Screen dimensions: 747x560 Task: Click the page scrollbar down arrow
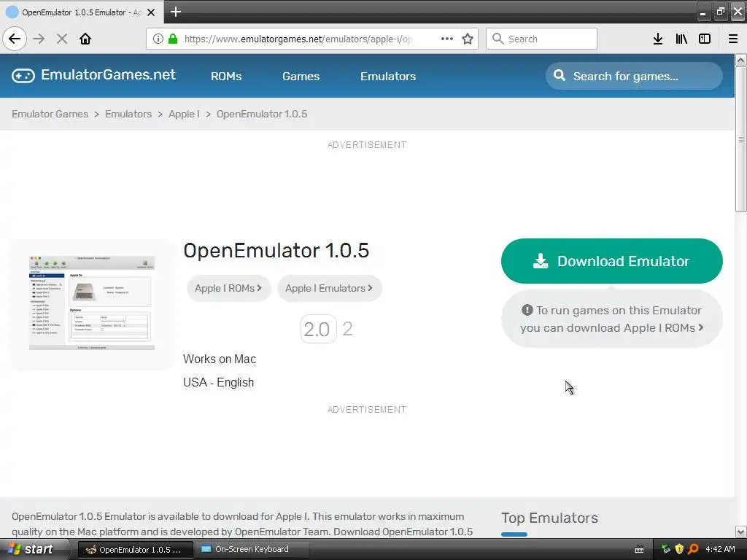[x=740, y=532]
